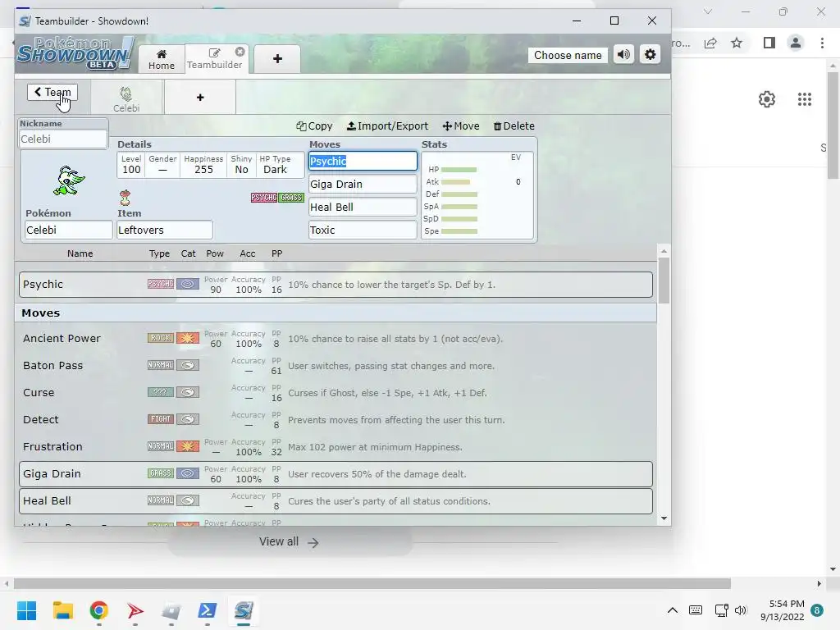
Task: Edit the Pokémon name field Celebi
Action: (69, 230)
